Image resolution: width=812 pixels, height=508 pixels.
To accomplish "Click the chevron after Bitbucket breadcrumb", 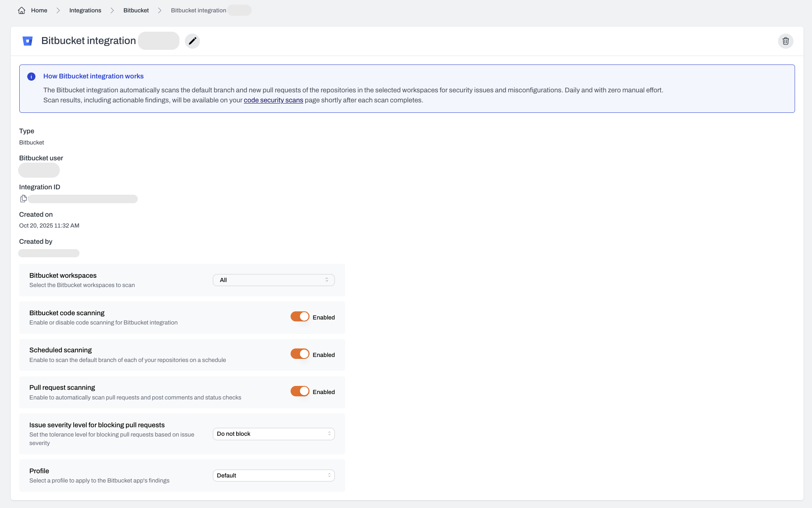I will point(160,10).
